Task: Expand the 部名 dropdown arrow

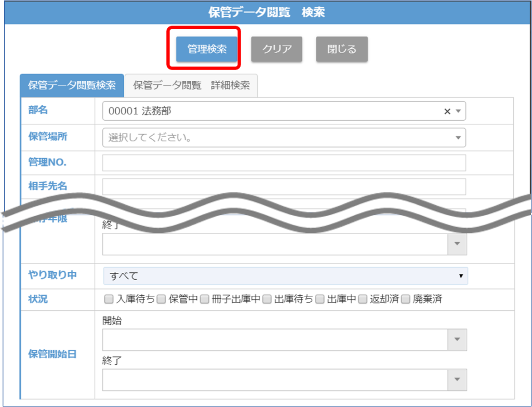Action: 458,111
